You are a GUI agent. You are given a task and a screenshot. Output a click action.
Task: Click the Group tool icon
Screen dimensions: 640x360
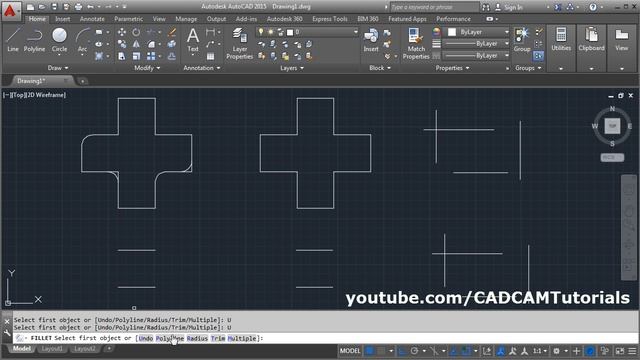pos(522,40)
